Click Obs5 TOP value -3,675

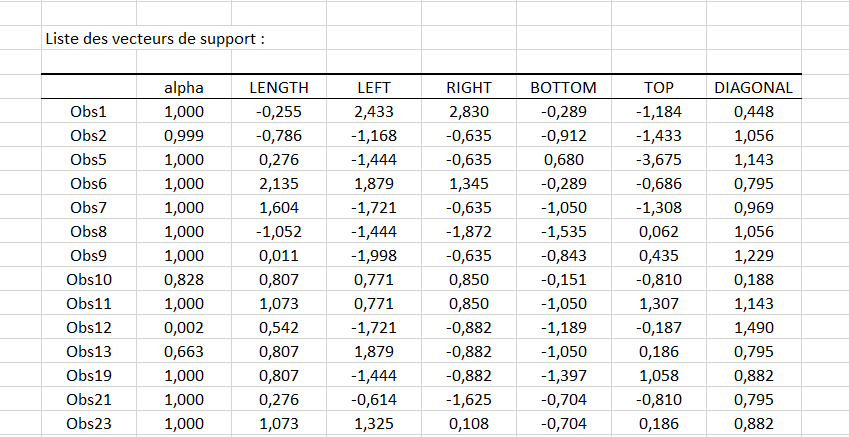click(x=658, y=160)
